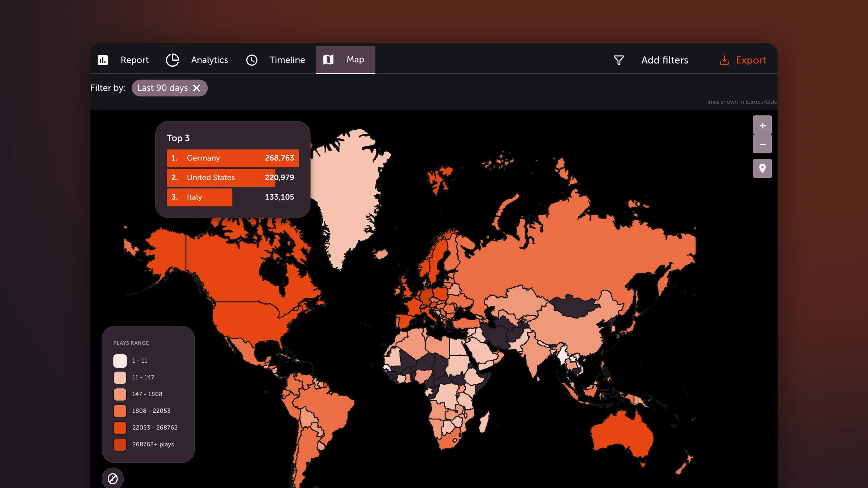Open the Report tab

pos(123,60)
